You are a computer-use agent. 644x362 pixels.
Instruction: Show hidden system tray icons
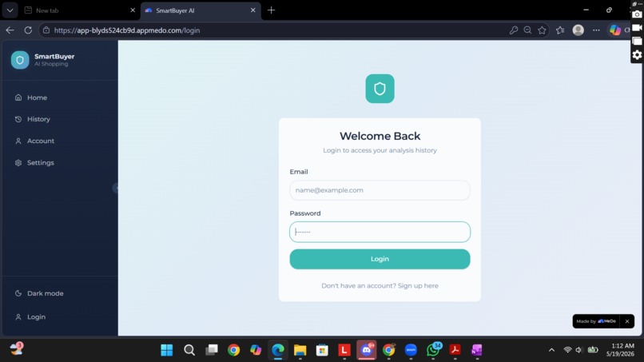[x=551, y=350]
